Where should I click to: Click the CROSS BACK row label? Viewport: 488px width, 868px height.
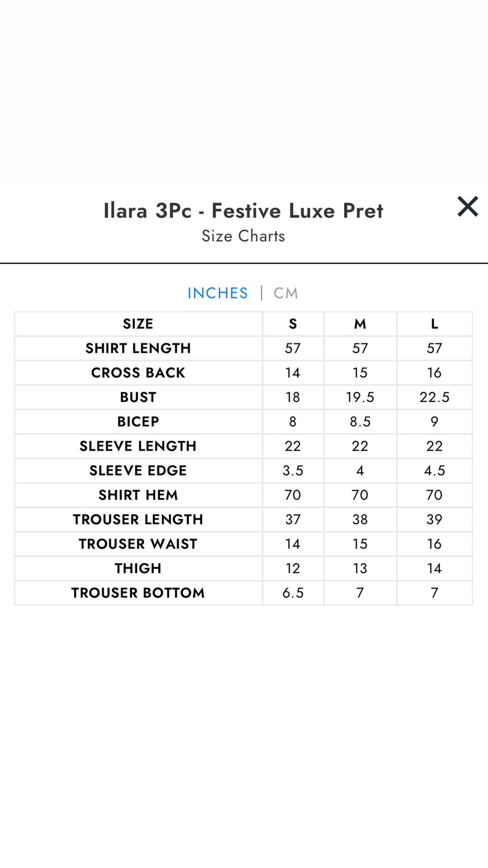(138, 372)
